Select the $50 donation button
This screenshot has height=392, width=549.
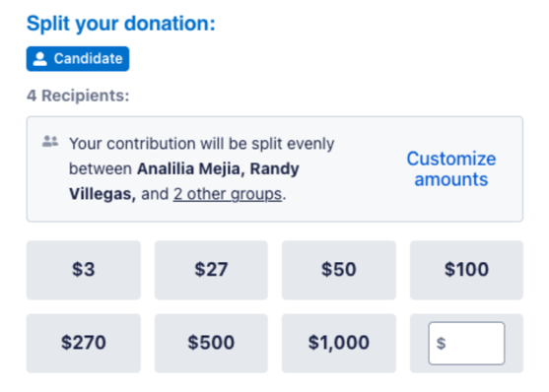click(339, 270)
